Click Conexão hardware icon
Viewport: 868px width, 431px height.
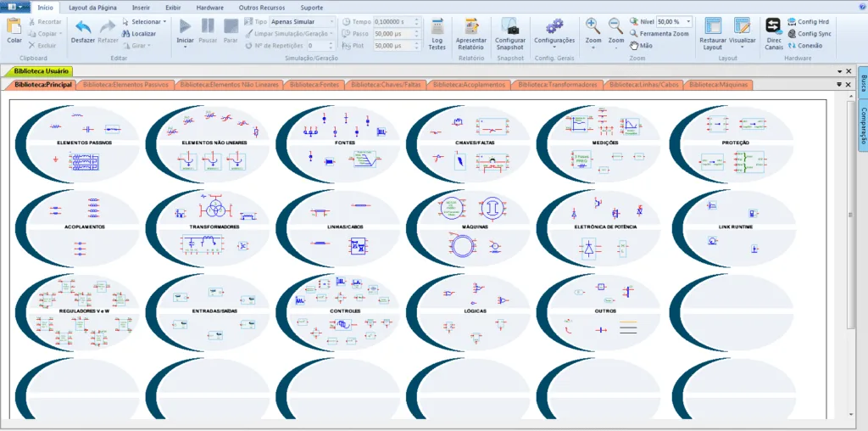pyautogui.click(x=791, y=46)
